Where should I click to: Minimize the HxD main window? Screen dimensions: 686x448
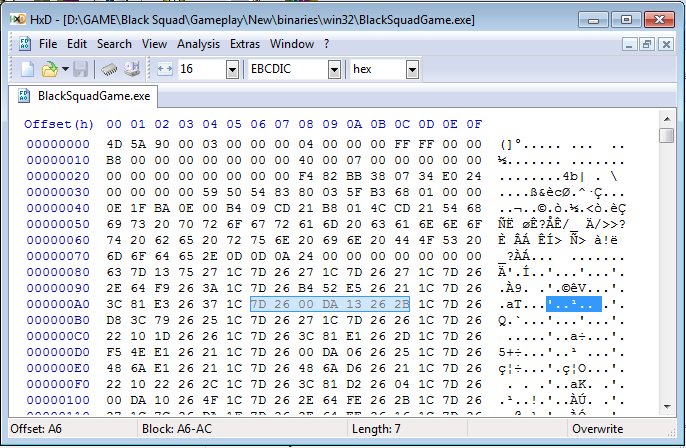593,20
